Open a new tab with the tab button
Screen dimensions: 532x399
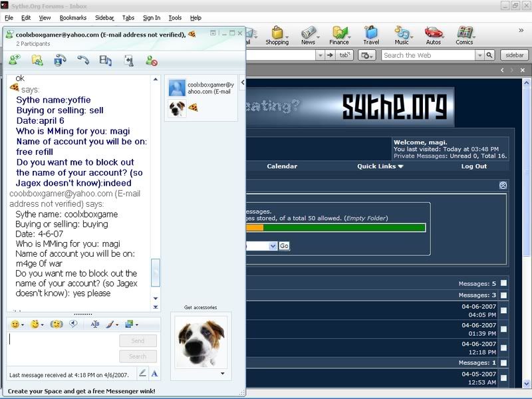[x=344, y=55]
